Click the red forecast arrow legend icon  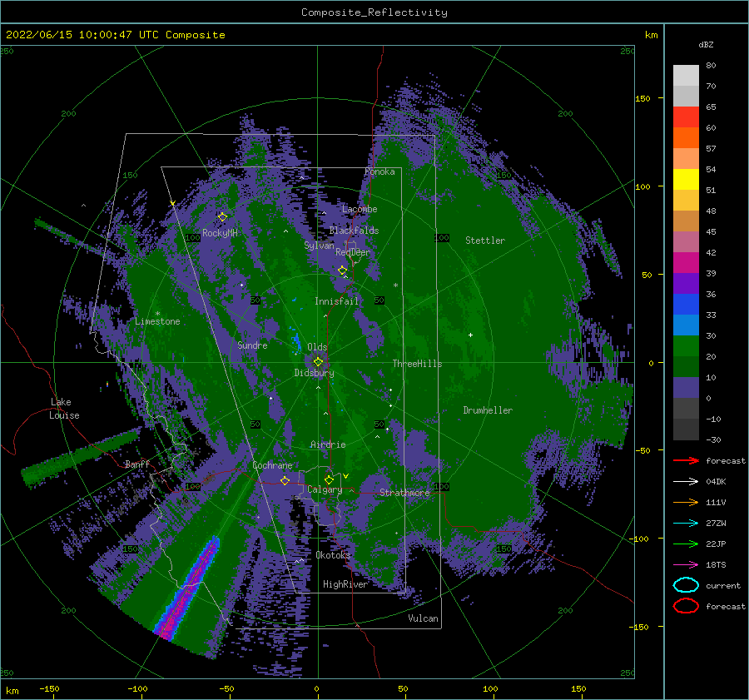coord(686,460)
